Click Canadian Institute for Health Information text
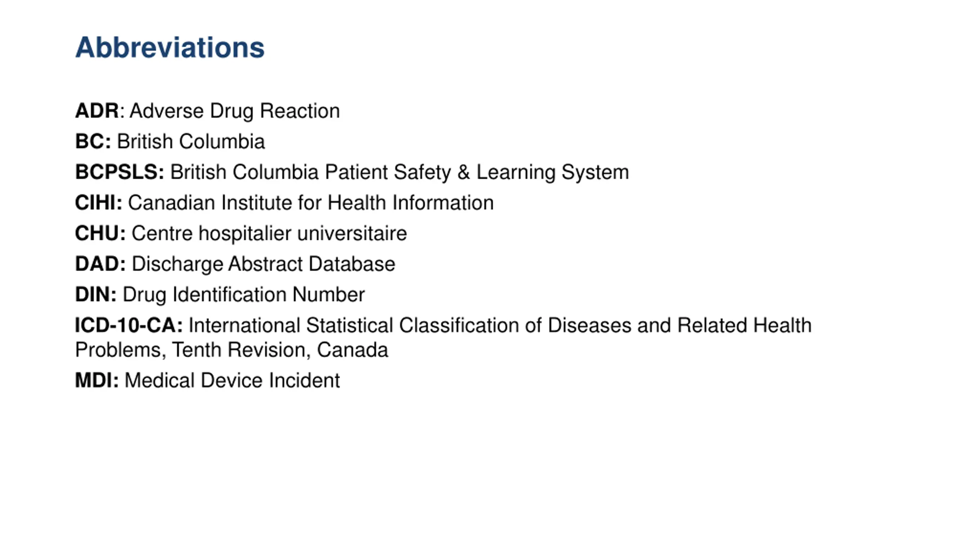This screenshot has width=980, height=551. pos(310,203)
